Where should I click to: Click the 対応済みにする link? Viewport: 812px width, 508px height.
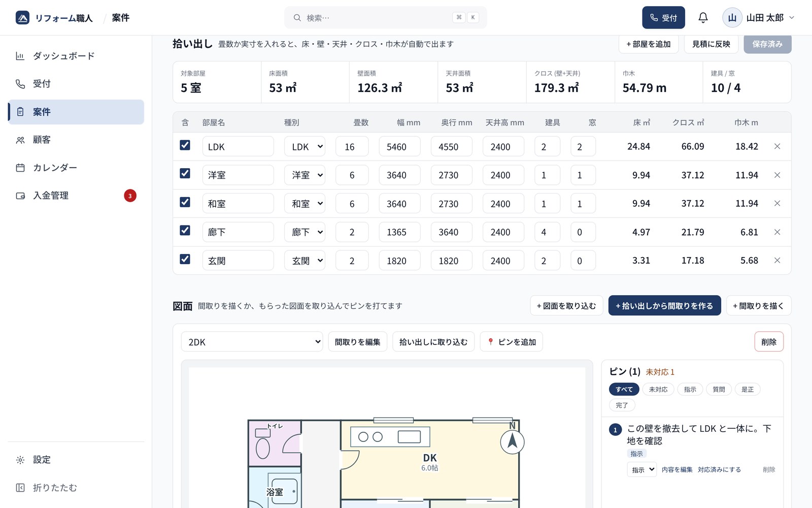719,469
